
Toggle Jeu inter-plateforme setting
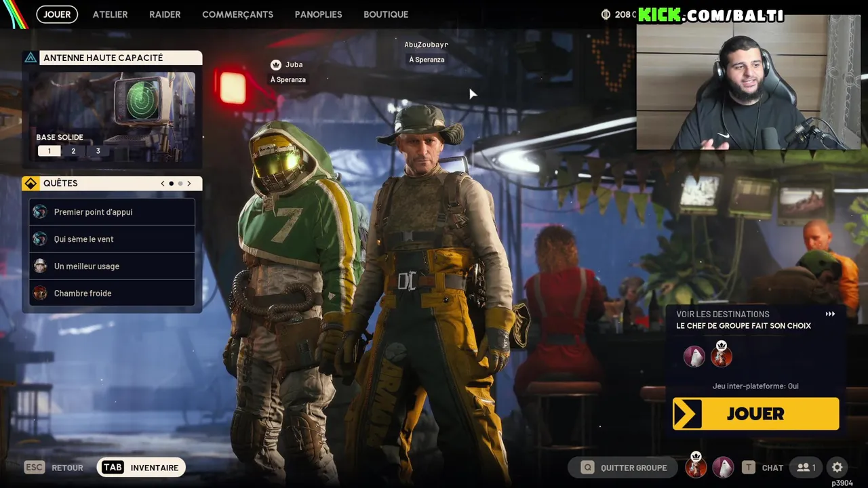755,386
